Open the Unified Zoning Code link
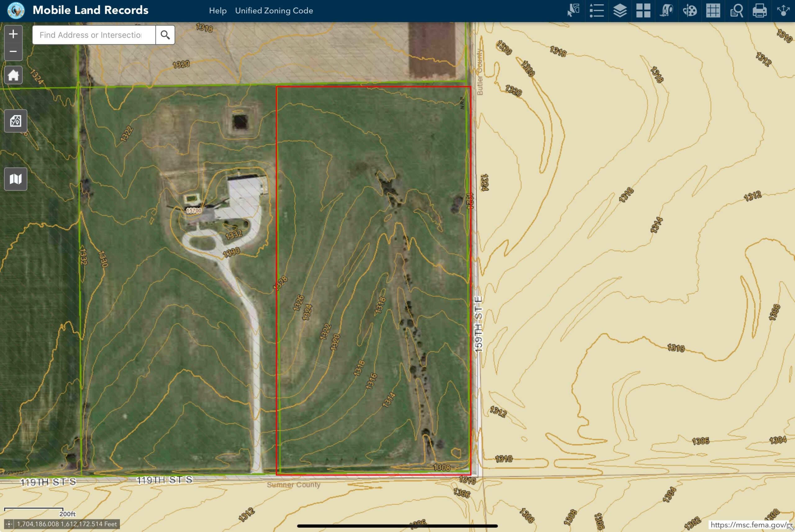The height and width of the screenshot is (532, 795). click(274, 11)
